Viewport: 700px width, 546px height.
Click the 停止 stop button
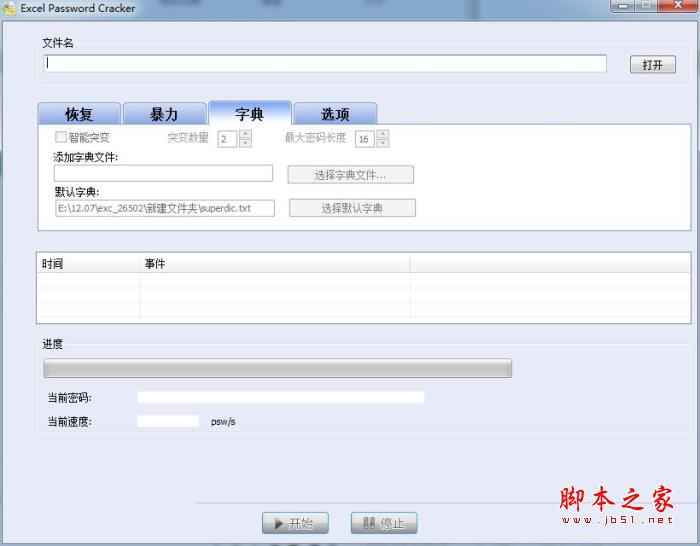(x=384, y=523)
